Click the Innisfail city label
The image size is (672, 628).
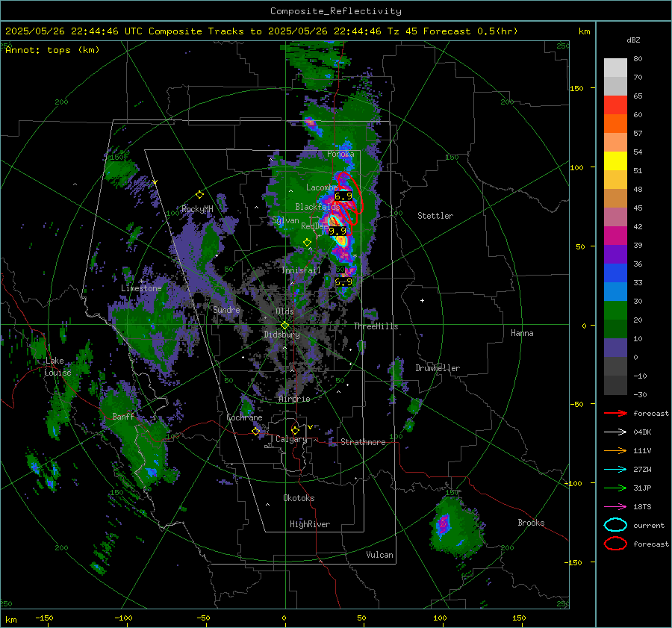pos(301,270)
